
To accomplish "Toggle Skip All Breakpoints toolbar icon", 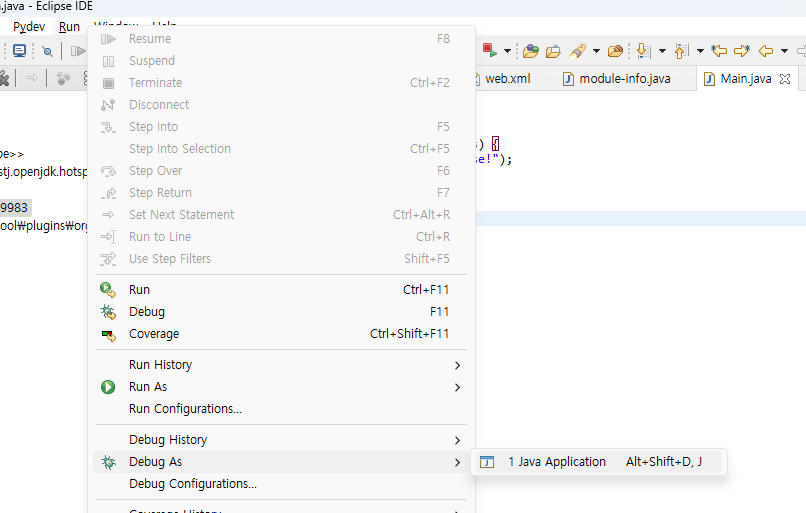I will tap(47, 51).
